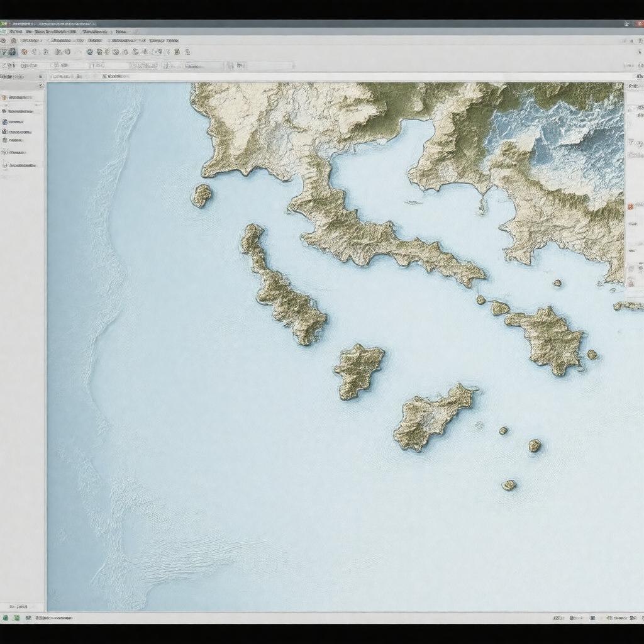Click the second green icon in the status bar
The width and height of the screenshot is (644, 644).
16,618
